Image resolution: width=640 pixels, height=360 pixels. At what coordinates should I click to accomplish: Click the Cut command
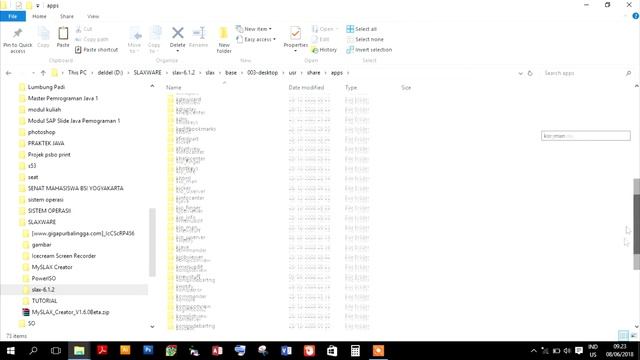click(x=84, y=29)
